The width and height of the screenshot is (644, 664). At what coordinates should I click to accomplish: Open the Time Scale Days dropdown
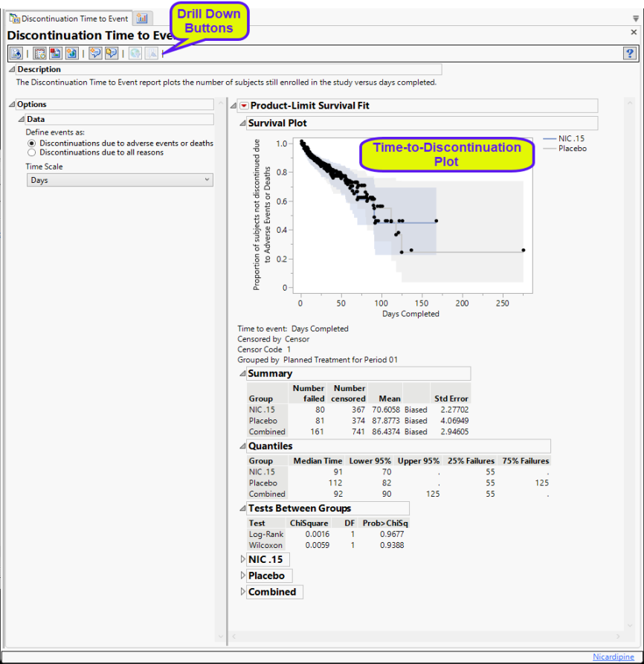click(x=120, y=180)
